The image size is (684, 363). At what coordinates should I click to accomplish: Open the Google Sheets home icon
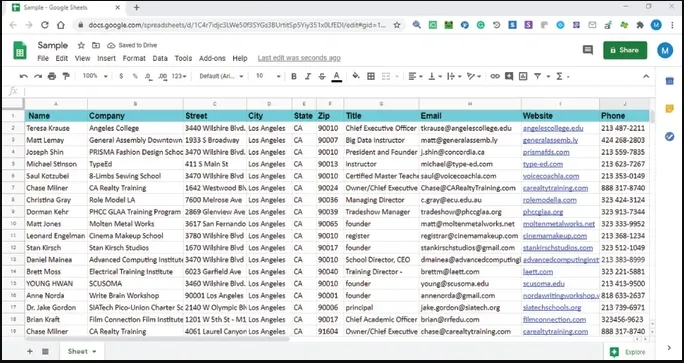pyautogui.click(x=20, y=50)
